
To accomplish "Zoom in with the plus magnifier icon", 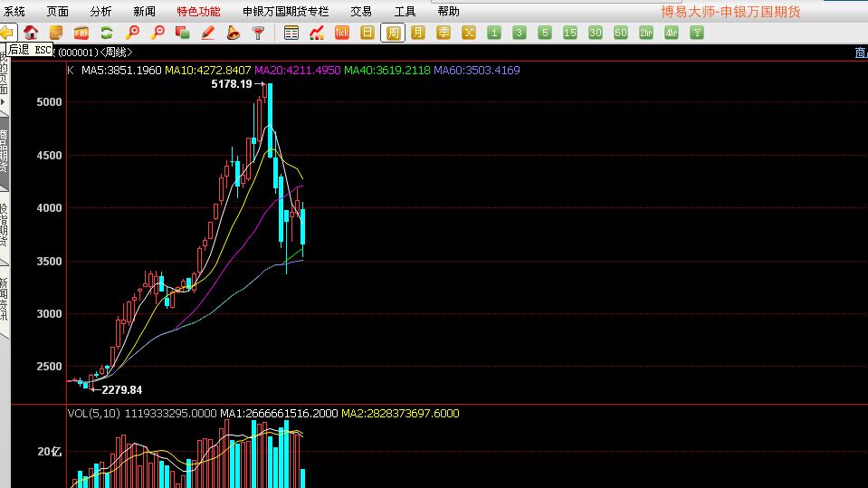I will point(132,33).
